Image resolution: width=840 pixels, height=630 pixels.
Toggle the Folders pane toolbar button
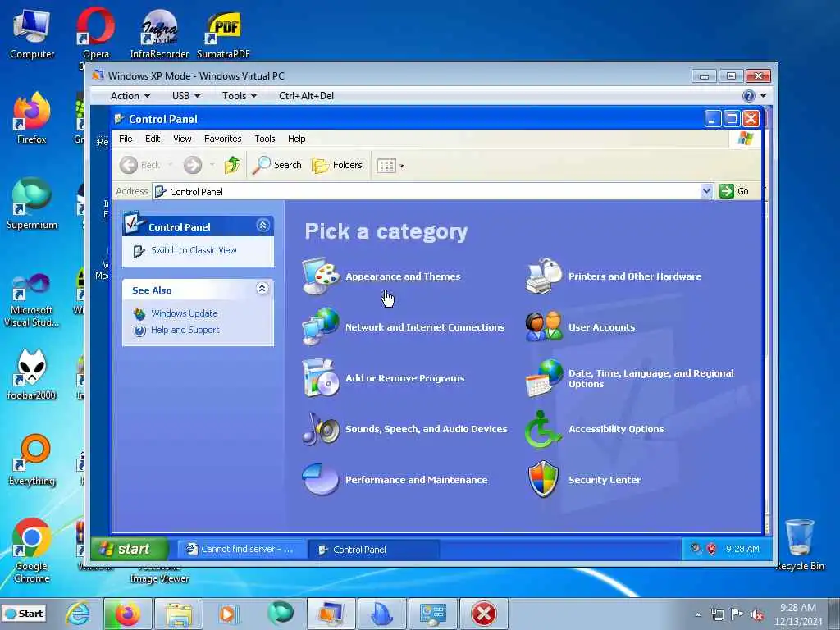(337, 165)
